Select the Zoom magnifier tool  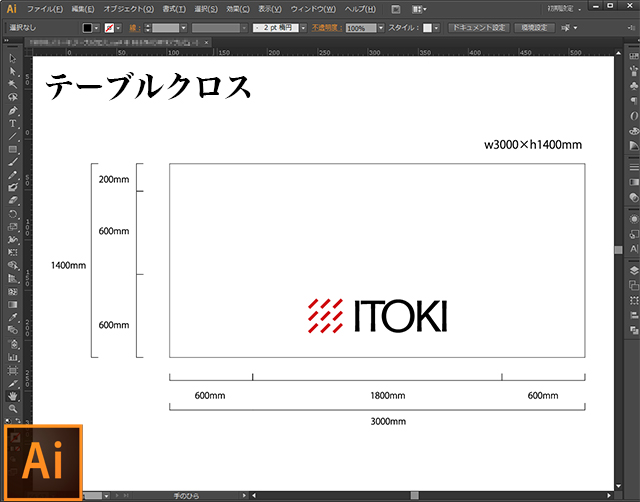click(x=13, y=409)
